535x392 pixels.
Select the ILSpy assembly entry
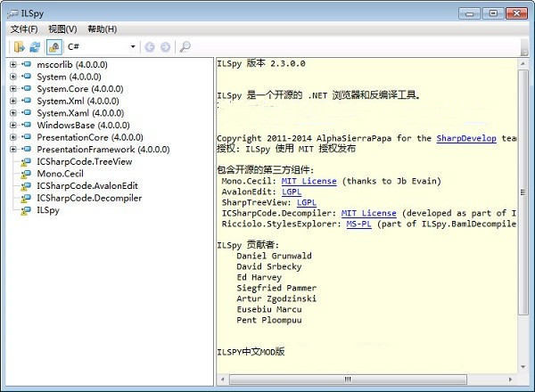[48, 210]
